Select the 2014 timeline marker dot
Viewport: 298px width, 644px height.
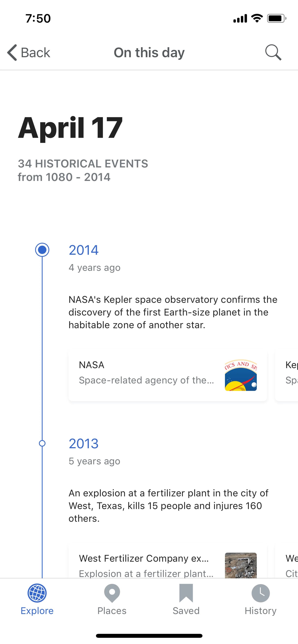(42, 250)
